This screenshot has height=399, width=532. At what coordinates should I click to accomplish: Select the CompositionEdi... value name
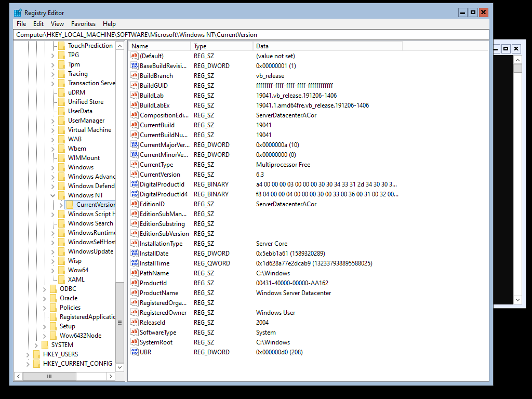pos(164,115)
